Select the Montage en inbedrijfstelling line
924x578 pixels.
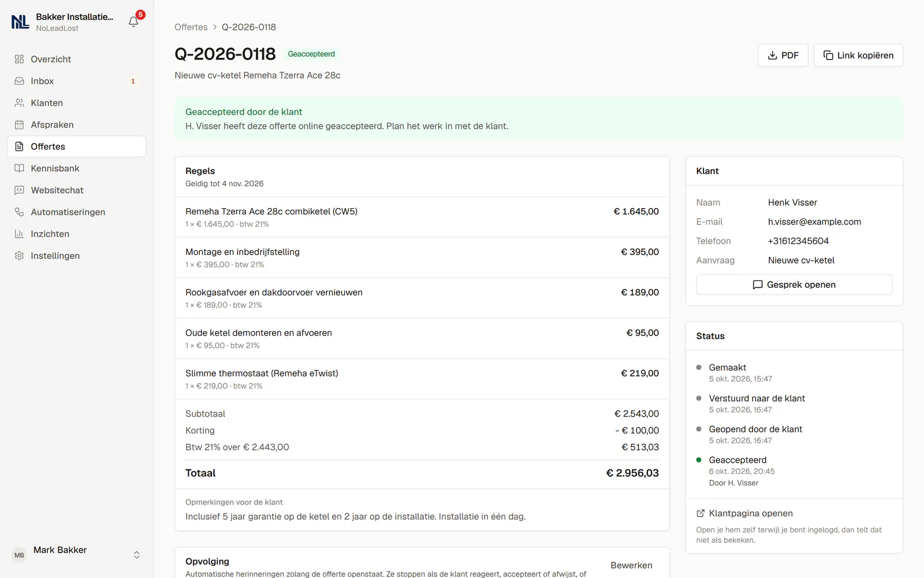click(422, 258)
